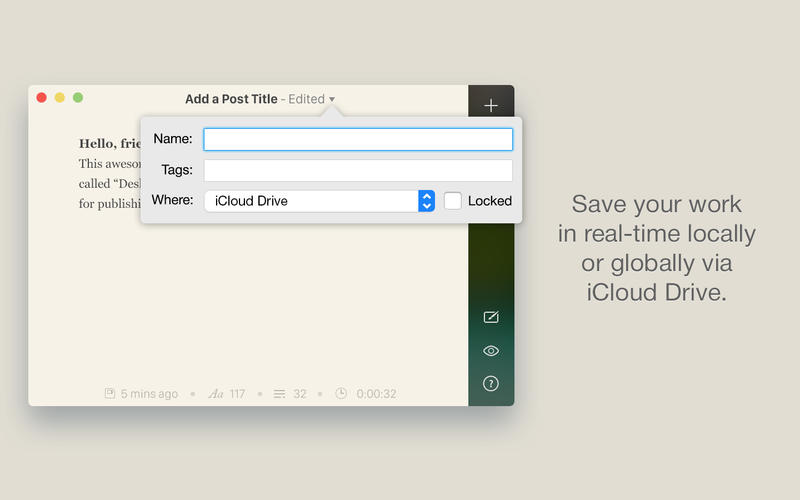The height and width of the screenshot is (500, 800).
Task: Click the '5 mins ago' status text
Action: 149,394
